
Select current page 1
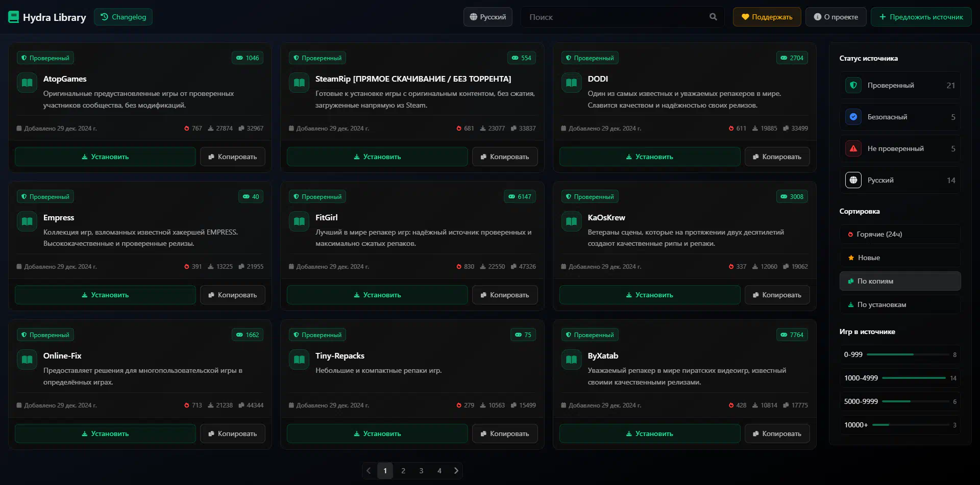385,471
